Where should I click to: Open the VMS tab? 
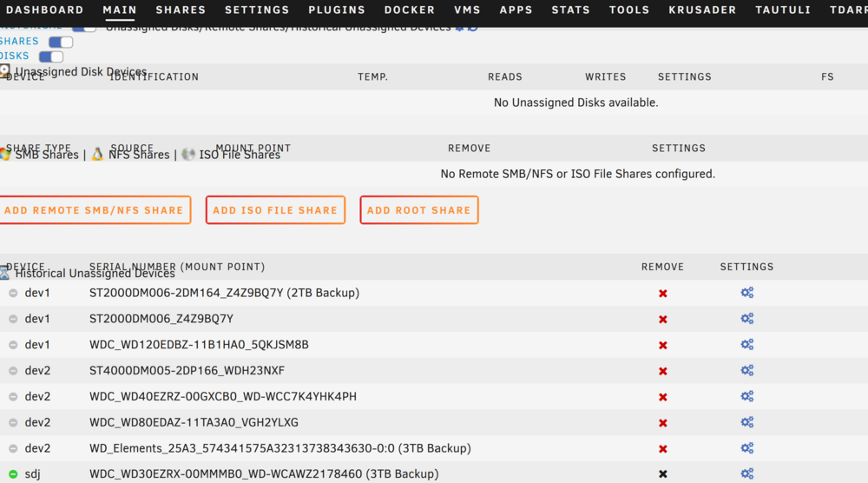click(467, 10)
